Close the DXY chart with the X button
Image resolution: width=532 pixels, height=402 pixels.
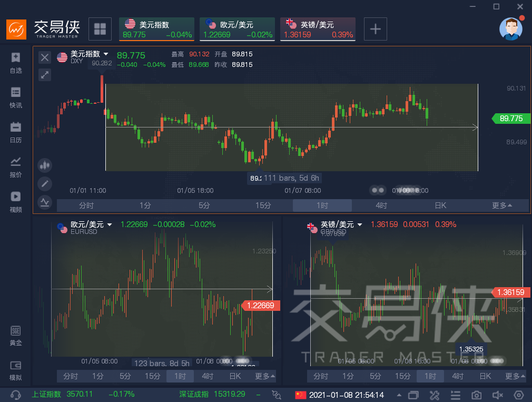click(45, 57)
